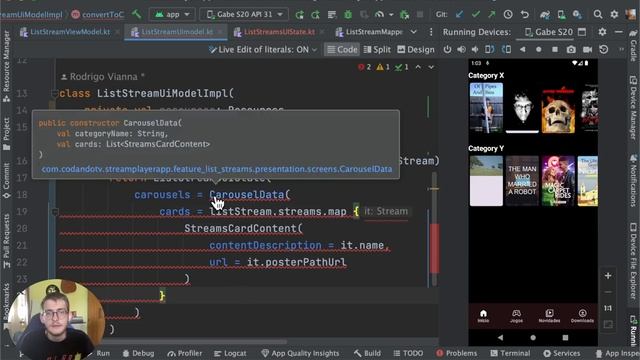
Task: Click the emulator back triangle button
Action: [522, 49]
